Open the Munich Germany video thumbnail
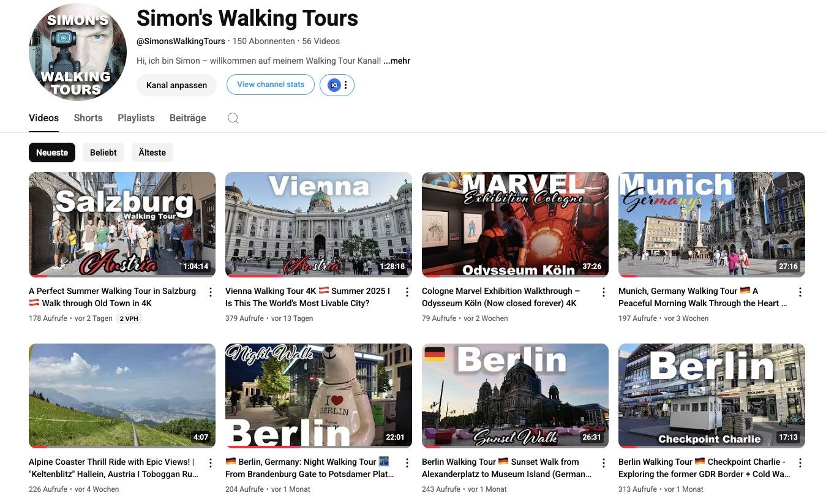Screen dimensions: 826x504 tap(711, 224)
